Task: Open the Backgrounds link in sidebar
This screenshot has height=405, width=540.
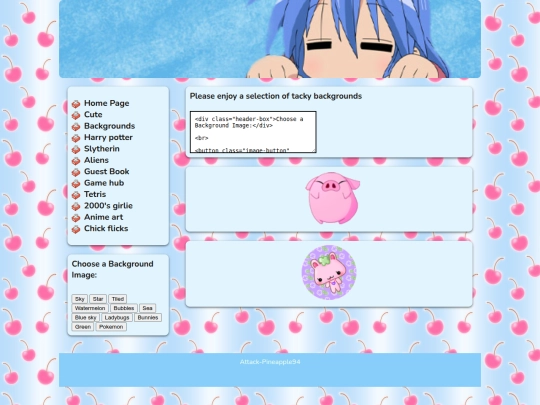Action: point(110,126)
